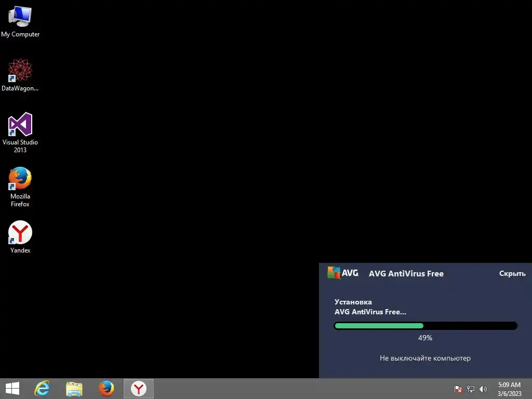The width and height of the screenshot is (532, 399).
Task: Open the Windows Start button
Action: pos(12,389)
